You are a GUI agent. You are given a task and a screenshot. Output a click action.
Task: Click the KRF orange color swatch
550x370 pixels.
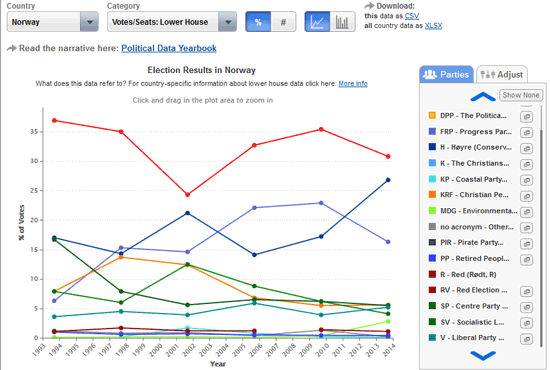(x=432, y=195)
